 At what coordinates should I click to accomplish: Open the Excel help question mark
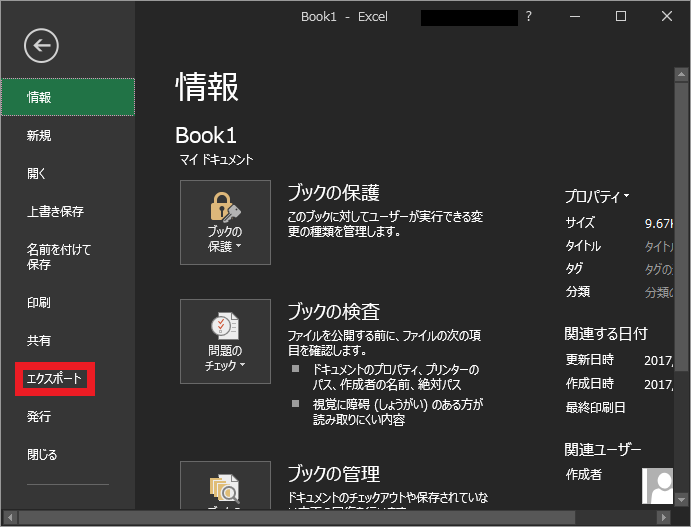(529, 17)
